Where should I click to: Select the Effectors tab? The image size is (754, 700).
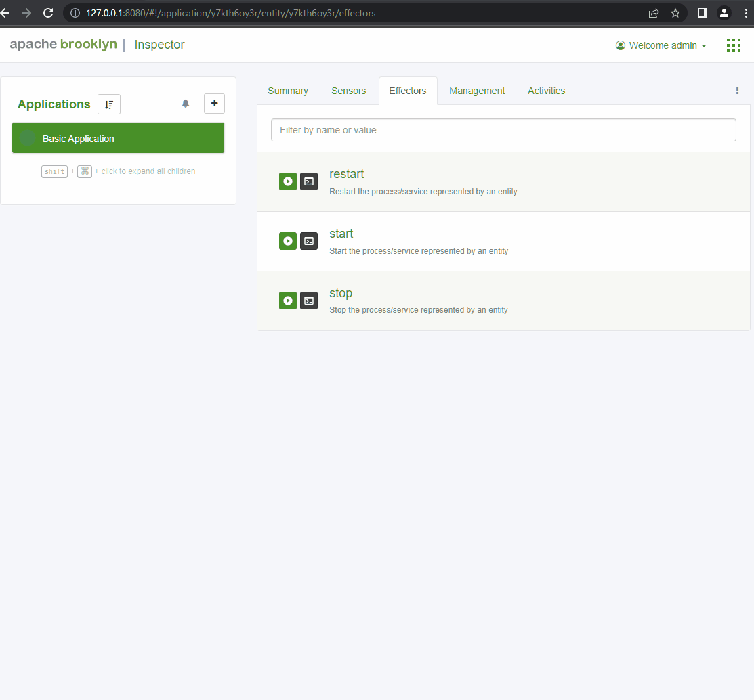(x=408, y=91)
